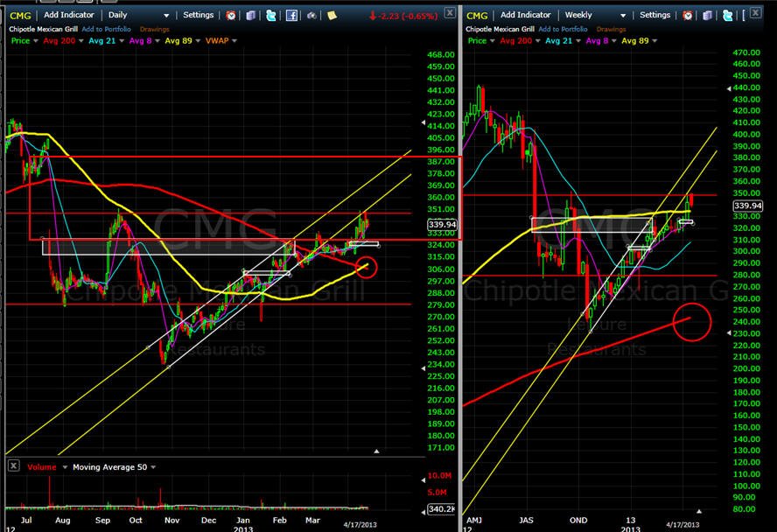This screenshot has width=777, height=532.
Task: Click the copy/stack documents icon in Daily chart
Action: [251, 16]
